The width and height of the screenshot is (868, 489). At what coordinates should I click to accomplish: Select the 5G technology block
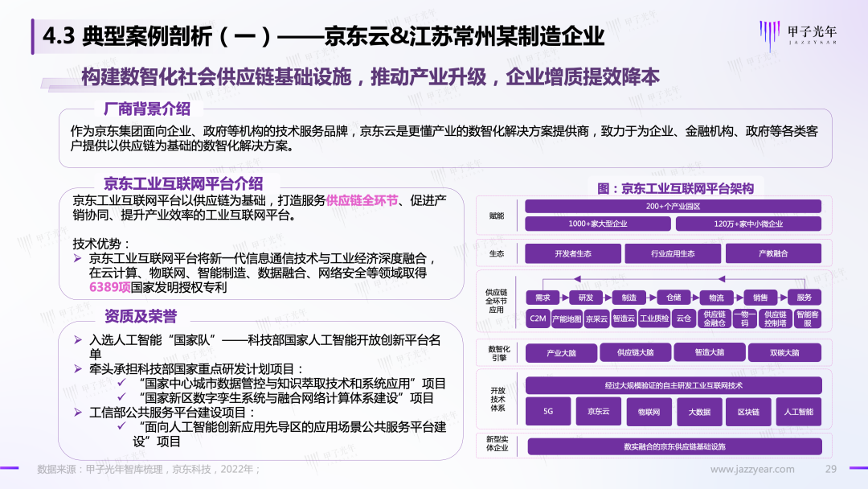548,412
